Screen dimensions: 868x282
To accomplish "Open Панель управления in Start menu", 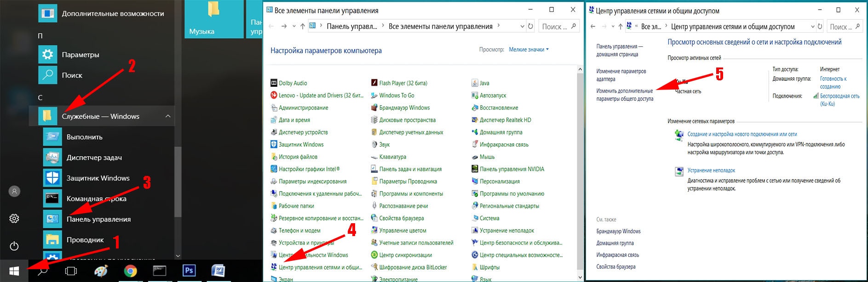I will (98, 220).
